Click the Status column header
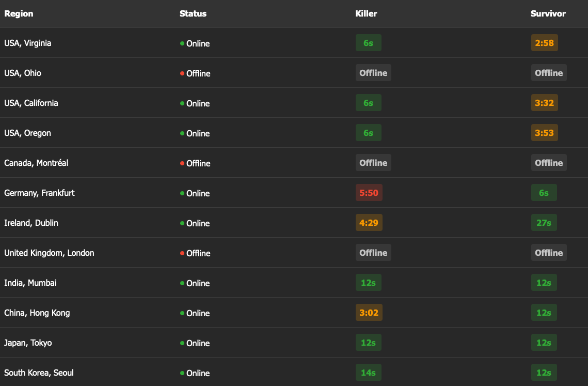Image resolution: width=588 pixels, height=386 pixels. (193, 13)
